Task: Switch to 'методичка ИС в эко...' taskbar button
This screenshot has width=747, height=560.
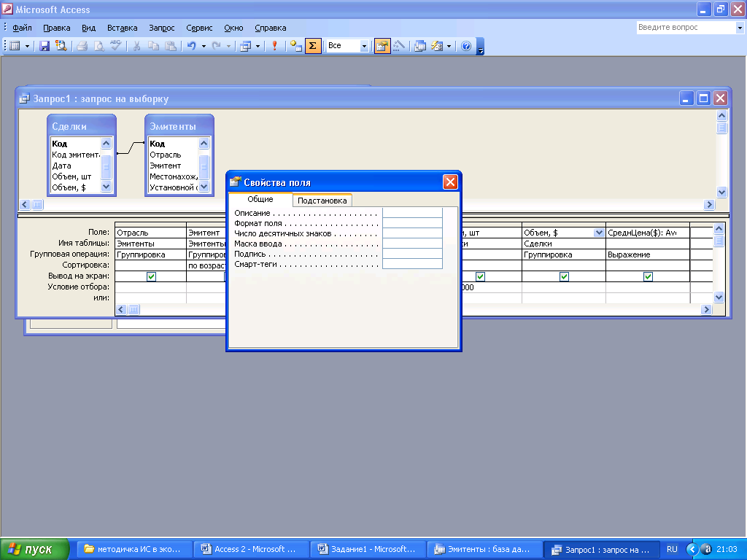Action: click(135, 549)
